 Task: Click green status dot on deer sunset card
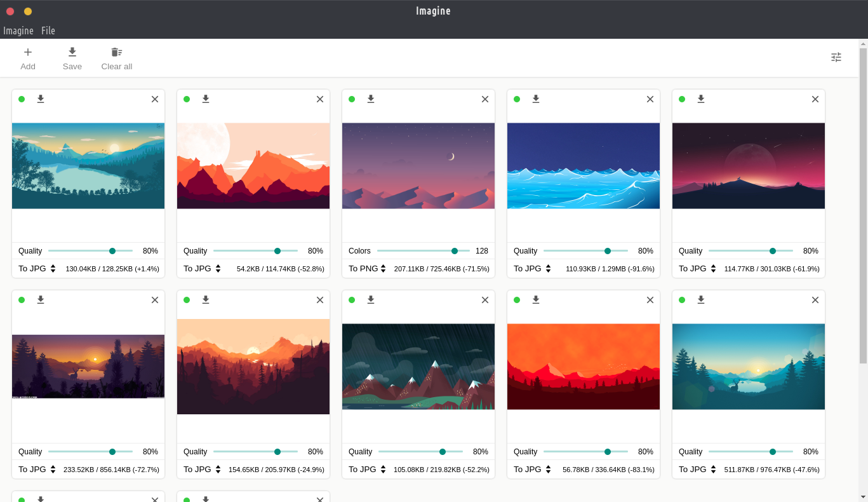(22, 300)
